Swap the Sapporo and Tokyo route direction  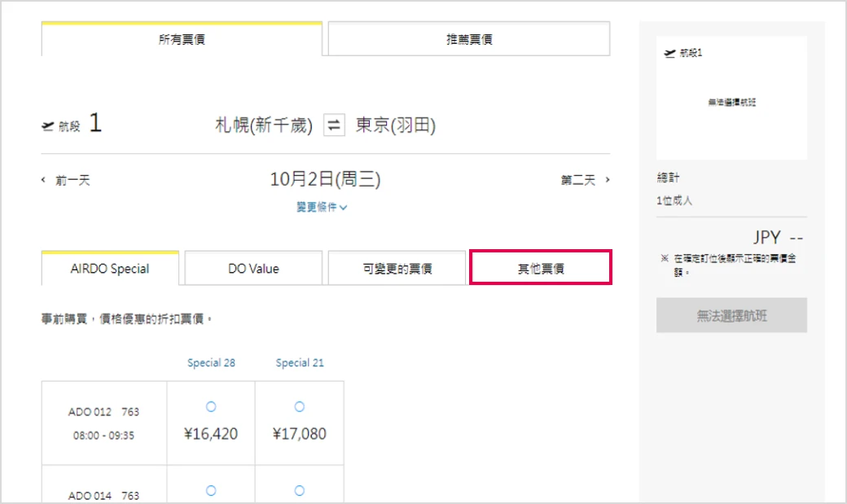click(x=334, y=125)
